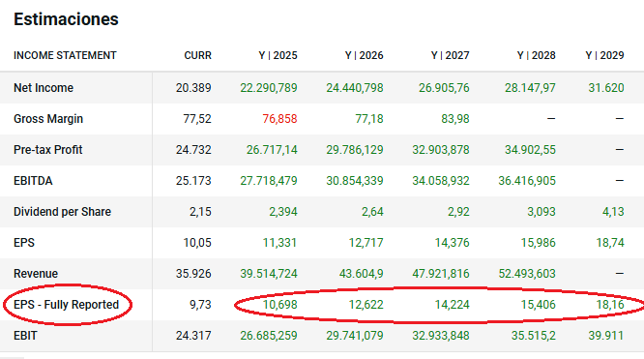Viewport: 644px width, 359px height.
Task: Select EBITDA current value 25.173
Action: 193,181
